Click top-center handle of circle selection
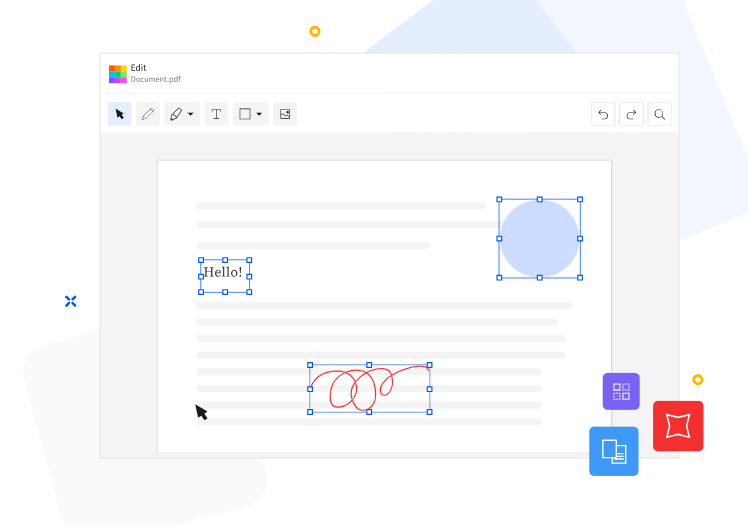The width and height of the screenshot is (748, 525). coord(540,199)
